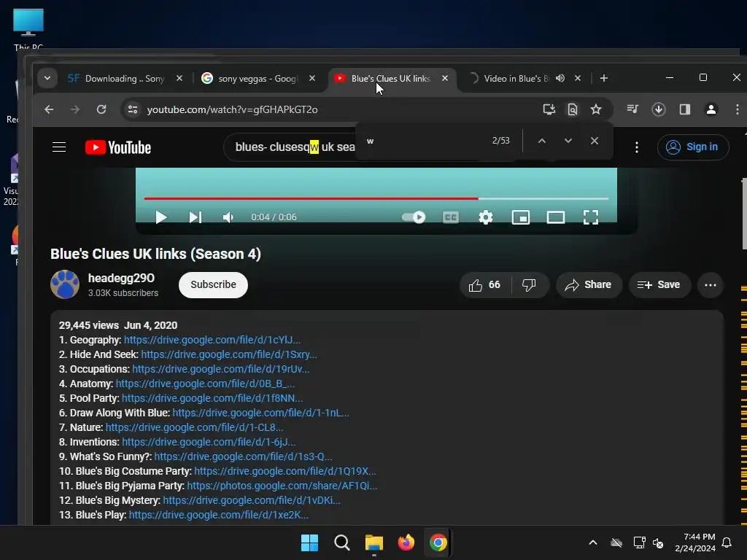Click the red video progress bar
This screenshot has height=560, width=747.
[x=311, y=198]
